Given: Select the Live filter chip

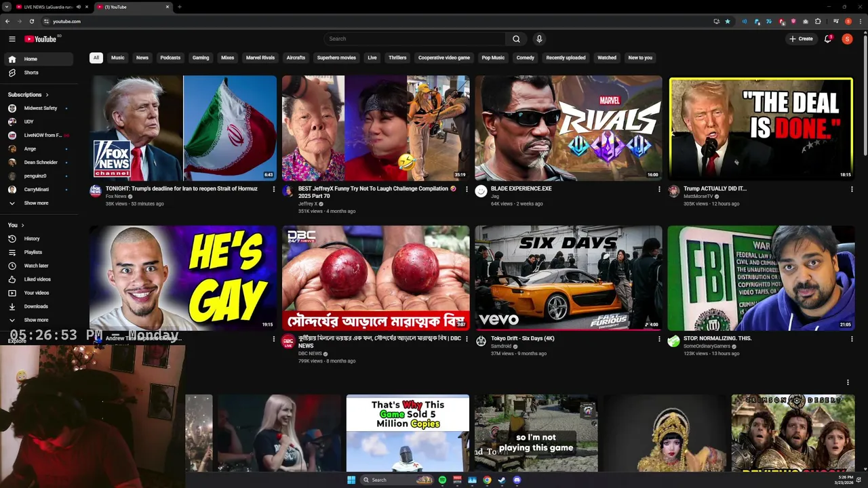Looking at the screenshot, I should (372, 58).
